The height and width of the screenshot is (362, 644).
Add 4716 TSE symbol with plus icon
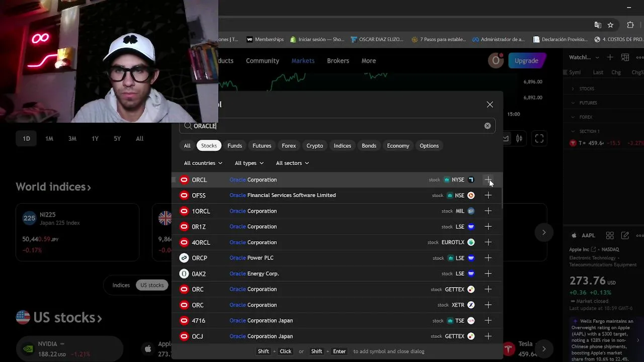[488, 320]
